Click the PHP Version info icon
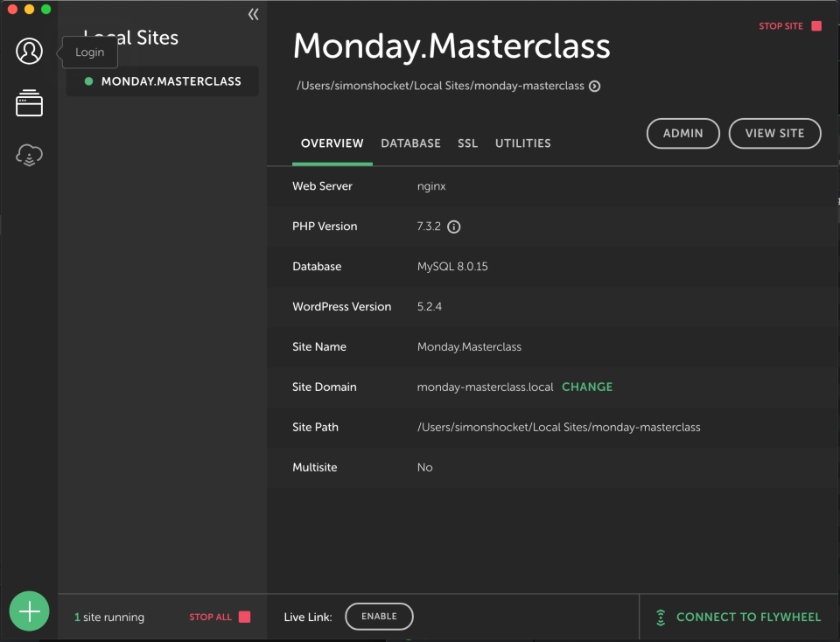Image resolution: width=840 pixels, height=642 pixels. pos(454,227)
